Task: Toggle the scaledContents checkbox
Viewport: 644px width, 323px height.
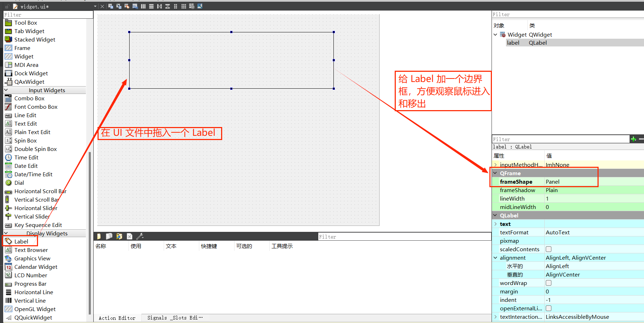Action: (549, 249)
